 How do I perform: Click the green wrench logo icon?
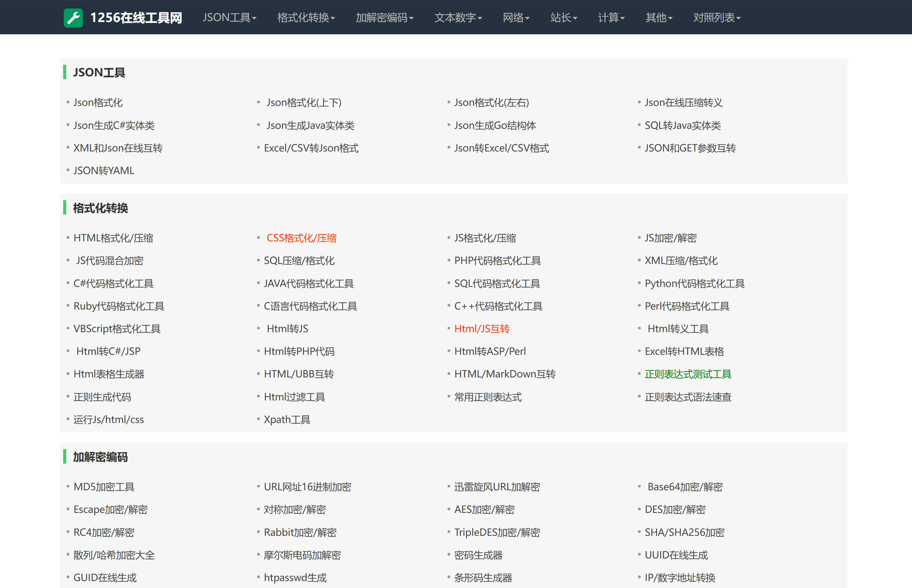(73, 18)
